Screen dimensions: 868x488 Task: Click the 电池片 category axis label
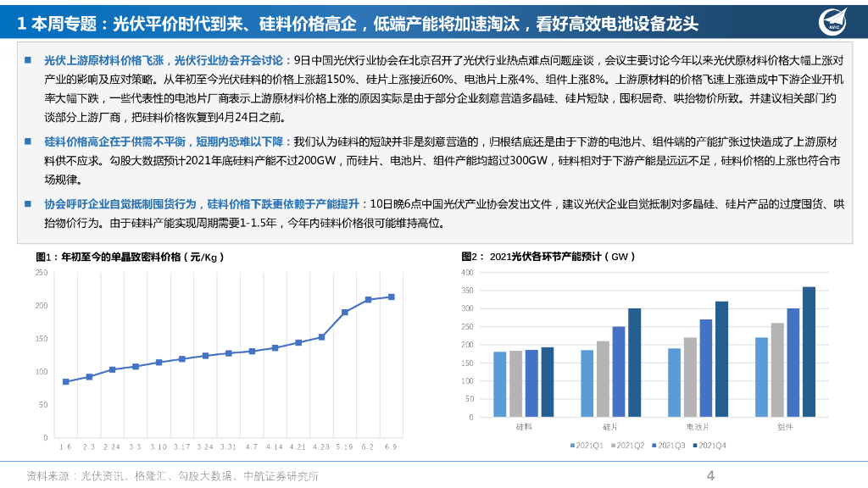(x=698, y=427)
